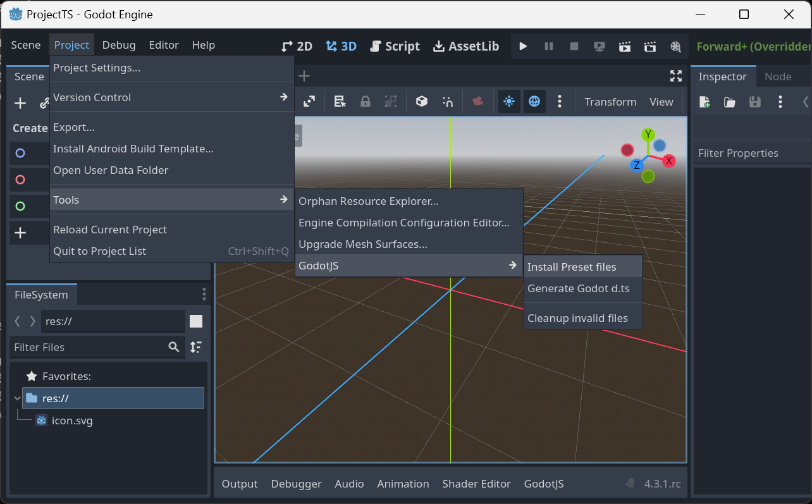This screenshot has width=812, height=504.
Task: Switch to the 2D workspace
Action: tap(297, 46)
